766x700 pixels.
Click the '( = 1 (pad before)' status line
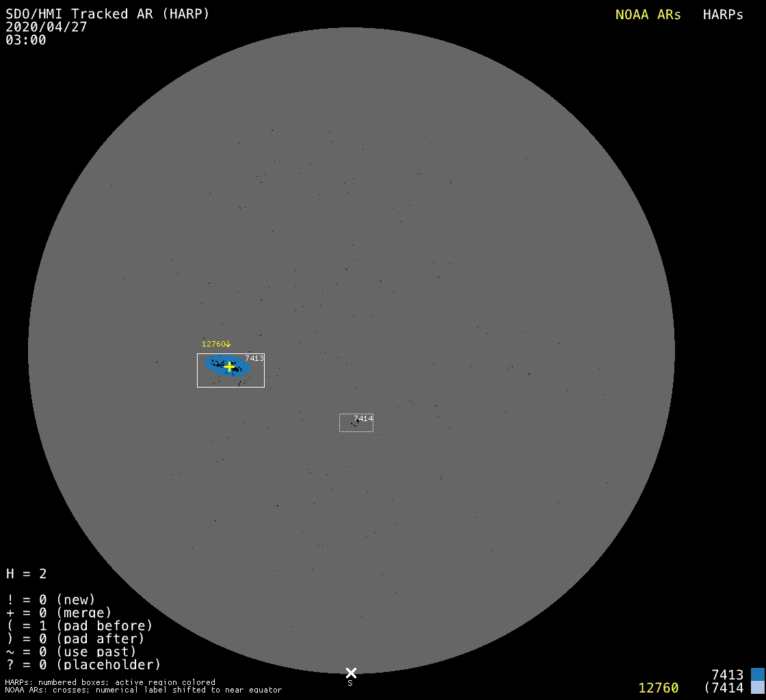coord(79,625)
